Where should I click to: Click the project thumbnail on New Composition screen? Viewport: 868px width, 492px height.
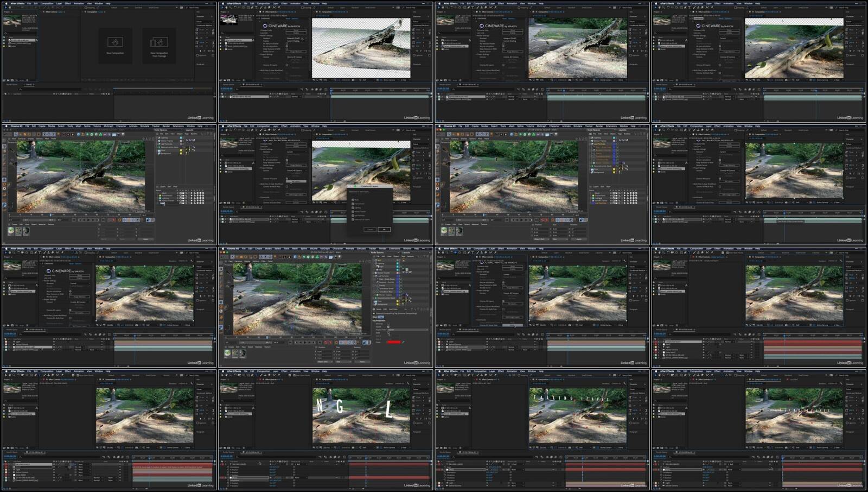coord(11,21)
